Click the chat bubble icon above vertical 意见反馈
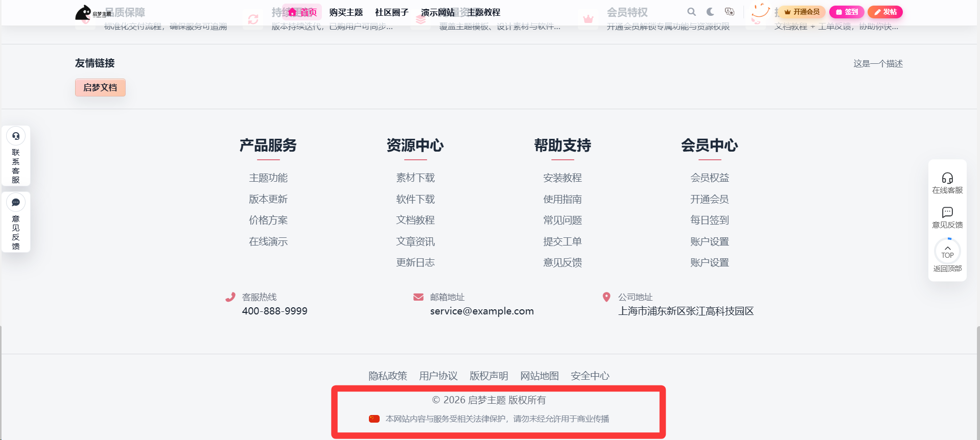 tap(16, 203)
